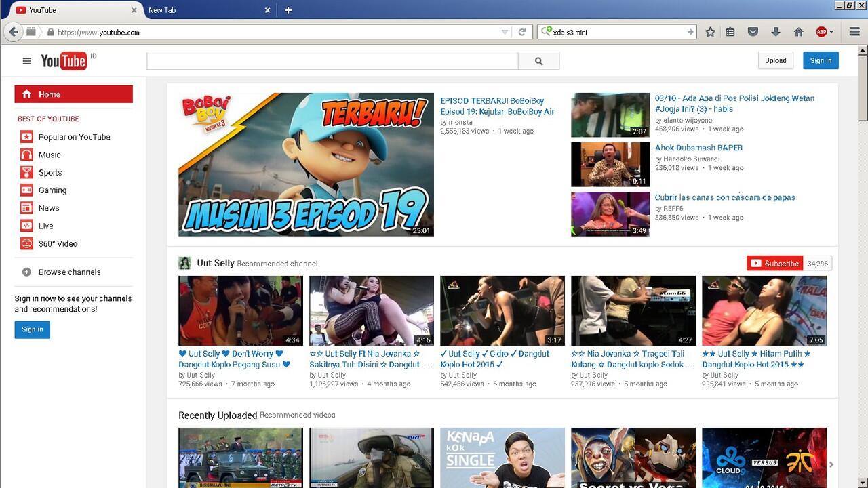Bookmark this page with the star icon
Image resolution: width=868 pixels, height=488 pixels.
click(x=710, y=32)
